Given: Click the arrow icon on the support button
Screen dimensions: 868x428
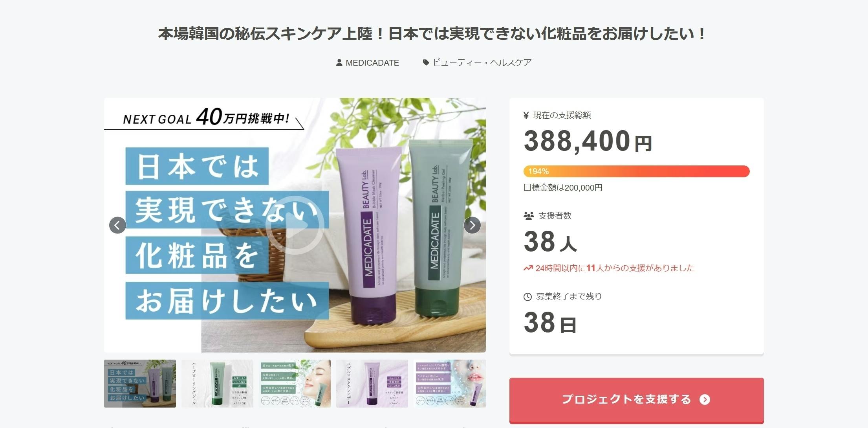Looking at the screenshot, I should [x=705, y=400].
